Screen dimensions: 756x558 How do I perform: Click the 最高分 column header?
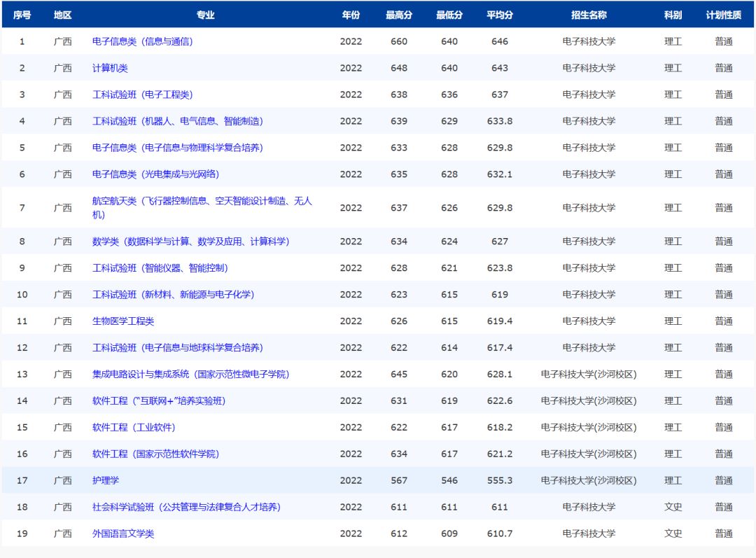399,15
